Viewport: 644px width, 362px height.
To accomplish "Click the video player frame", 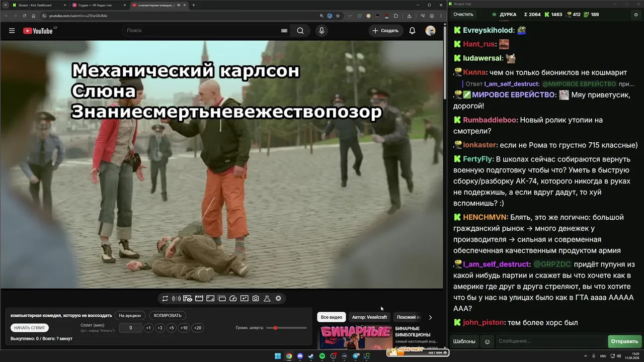I will click(x=222, y=164).
